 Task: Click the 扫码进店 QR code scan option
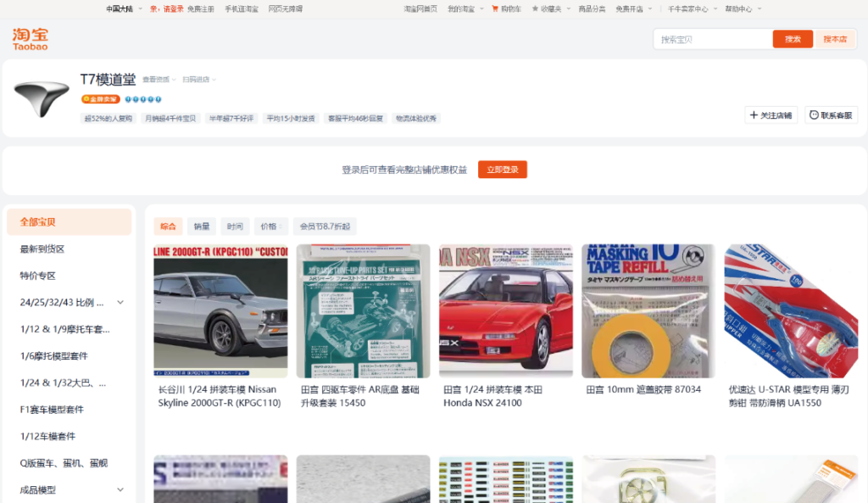click(x=194, y=80)
